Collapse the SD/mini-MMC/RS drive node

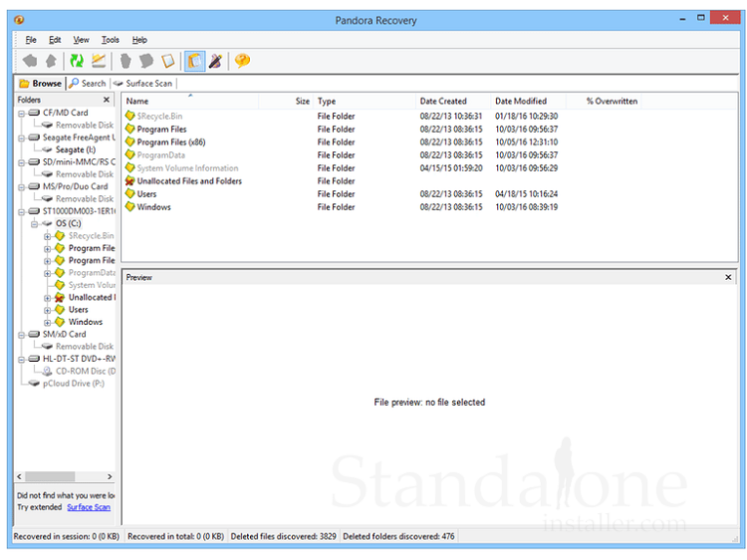tap(22, 163)
